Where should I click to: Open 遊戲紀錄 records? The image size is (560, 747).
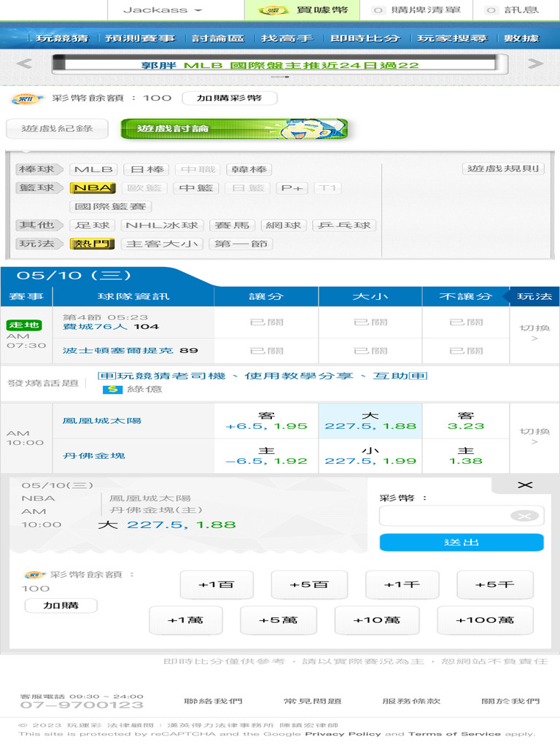pyautogui.click(x=57, y=128)
